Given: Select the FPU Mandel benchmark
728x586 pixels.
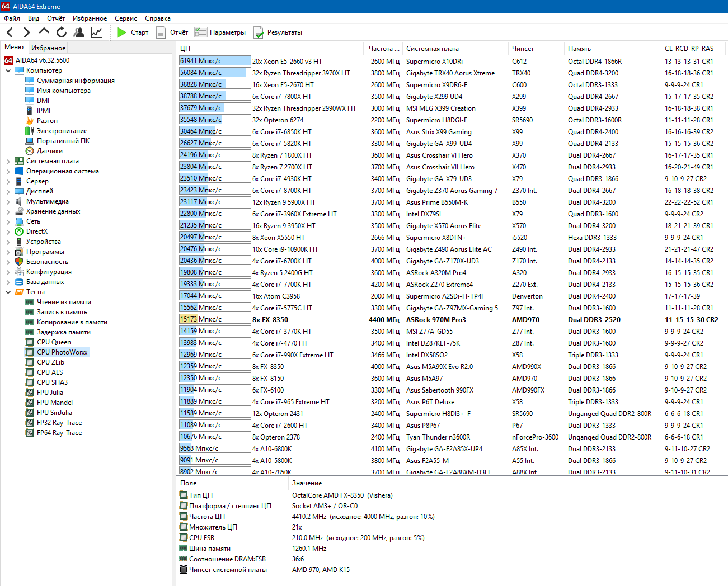Looking at the screenshot, I should [49, 403].
